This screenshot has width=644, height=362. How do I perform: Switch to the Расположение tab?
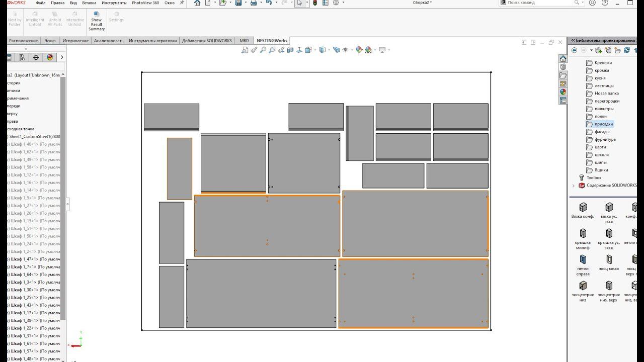[23, 41]
